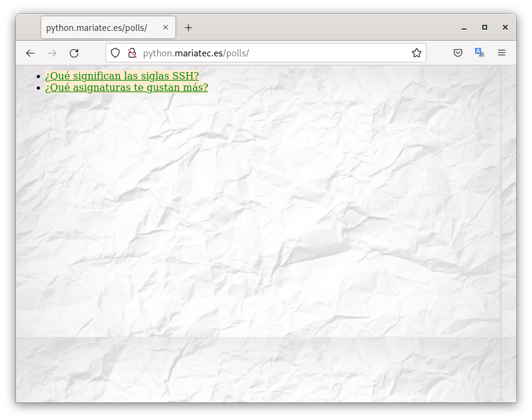The height and width of the screenshot is (420, 532).
Task: Click the insecure connection padlock icon
Action: 132,53
